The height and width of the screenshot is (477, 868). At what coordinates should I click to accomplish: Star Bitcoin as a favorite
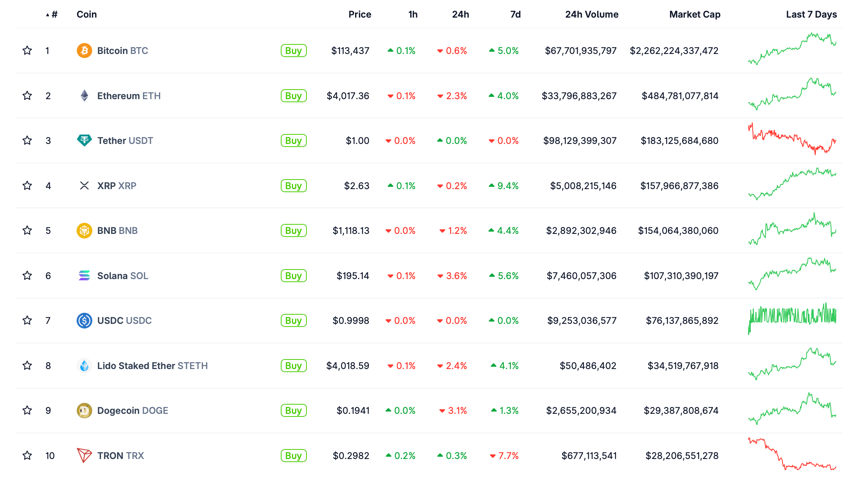coord(27,51)
